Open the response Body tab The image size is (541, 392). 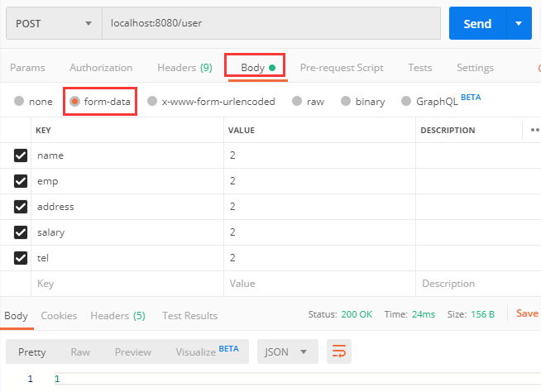pyautogui.click(x=17, y=316)
